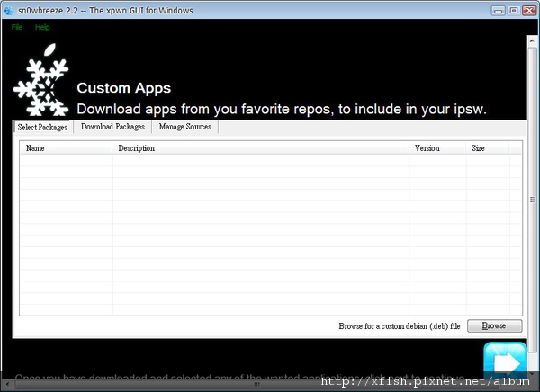Maximize the sn0wbreeze window
540x392 pixels.
point(514,11)
